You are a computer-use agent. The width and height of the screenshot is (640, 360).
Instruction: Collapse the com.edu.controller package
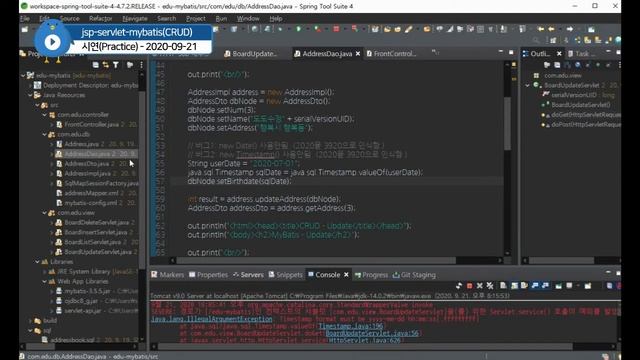tap(44, 115)
